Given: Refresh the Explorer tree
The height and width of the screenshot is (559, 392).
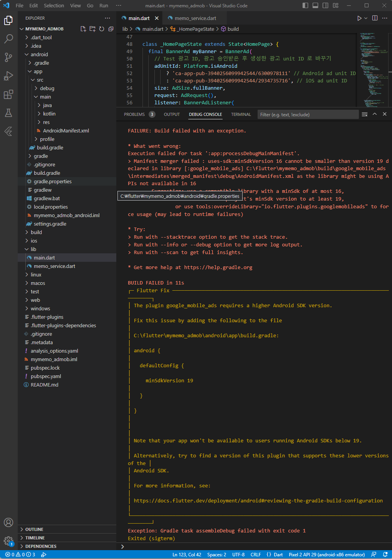Looking at the screenshot, I should coord(102,29).
